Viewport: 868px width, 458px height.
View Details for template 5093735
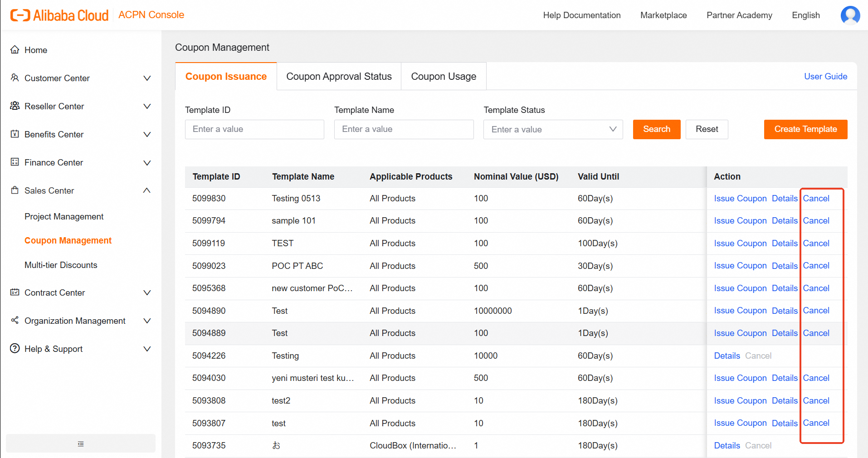tap(727, 445)
